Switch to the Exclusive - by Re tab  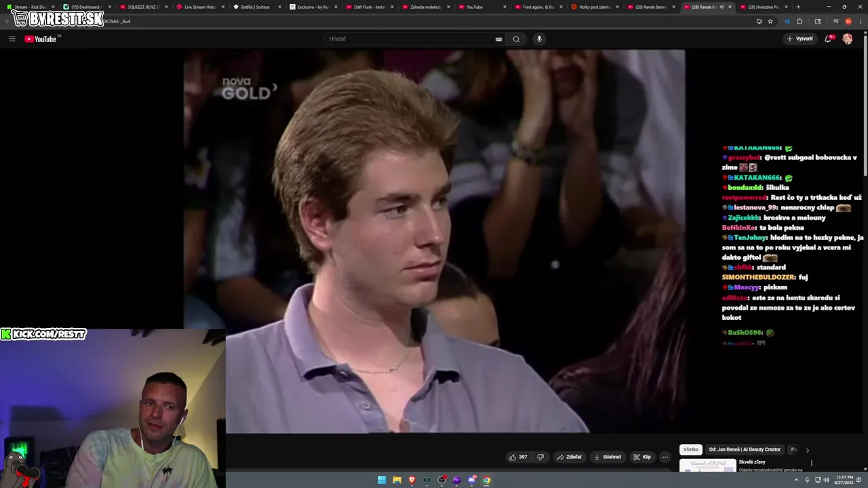[313, 7]
